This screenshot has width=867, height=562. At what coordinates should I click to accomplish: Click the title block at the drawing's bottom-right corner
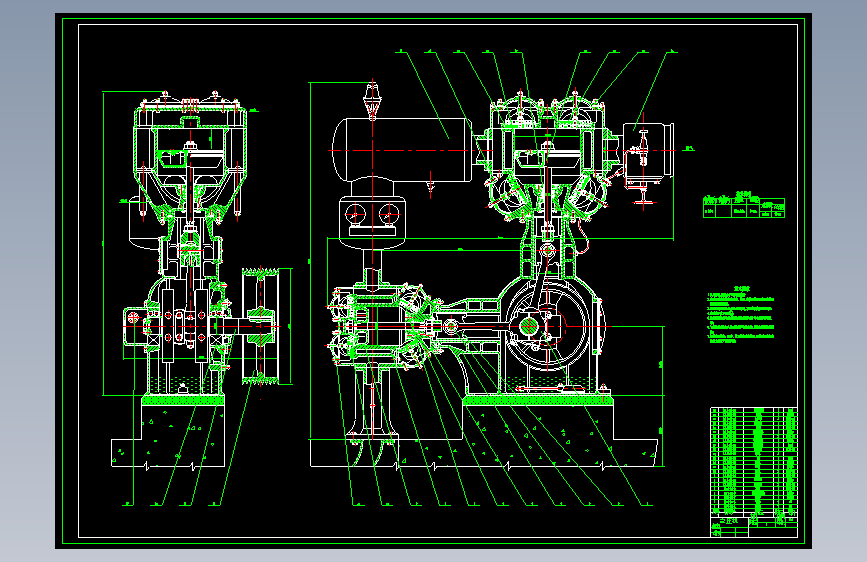click(x=754, y=527)
